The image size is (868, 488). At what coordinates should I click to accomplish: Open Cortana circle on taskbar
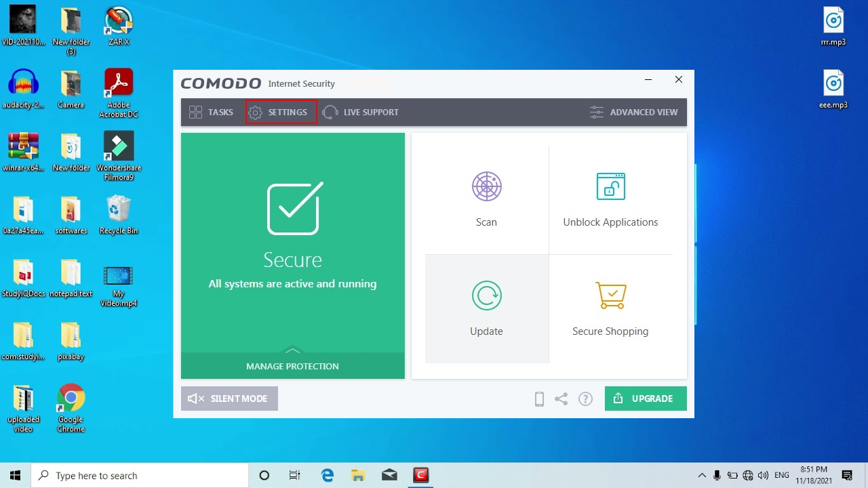coord(264,475)
